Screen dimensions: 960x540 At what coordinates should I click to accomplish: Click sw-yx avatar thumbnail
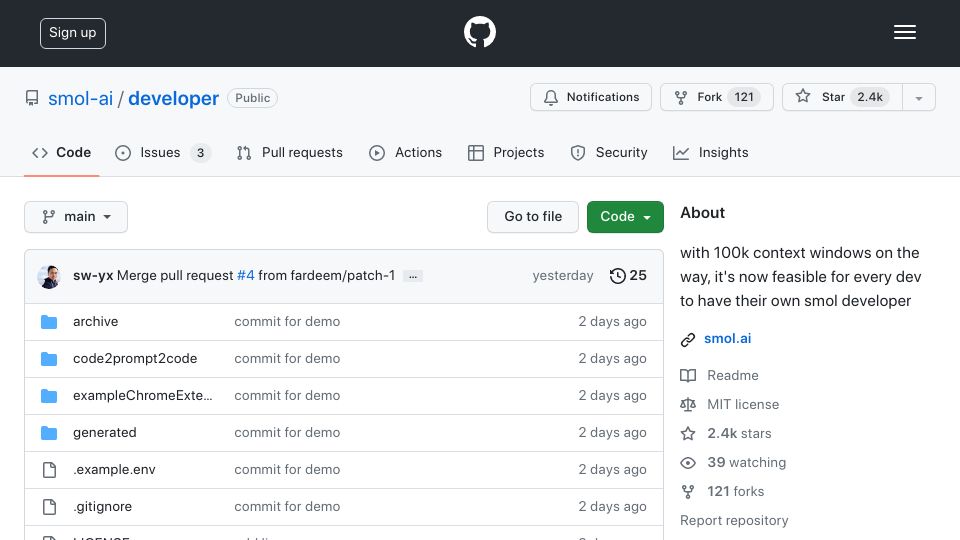[x=48, y=276]
